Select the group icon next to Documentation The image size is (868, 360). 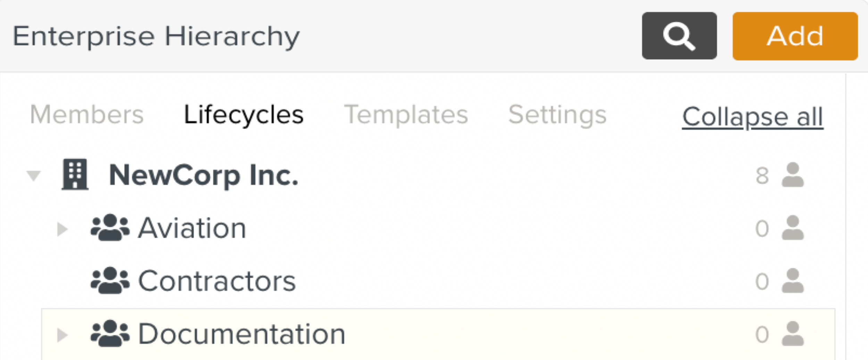(109, 334)
